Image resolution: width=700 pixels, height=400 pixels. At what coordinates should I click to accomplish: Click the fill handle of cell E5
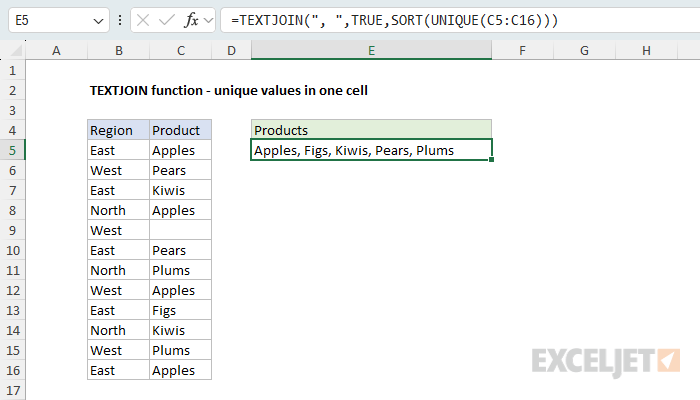tap(492, 160)
